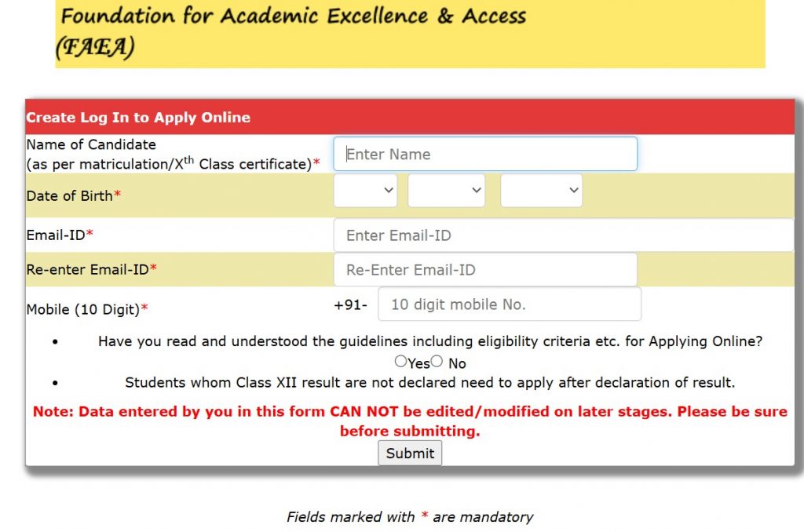Open the day dropdown under Date of Birth
Screen dimensions: 804x532
(x=365, y=190)
